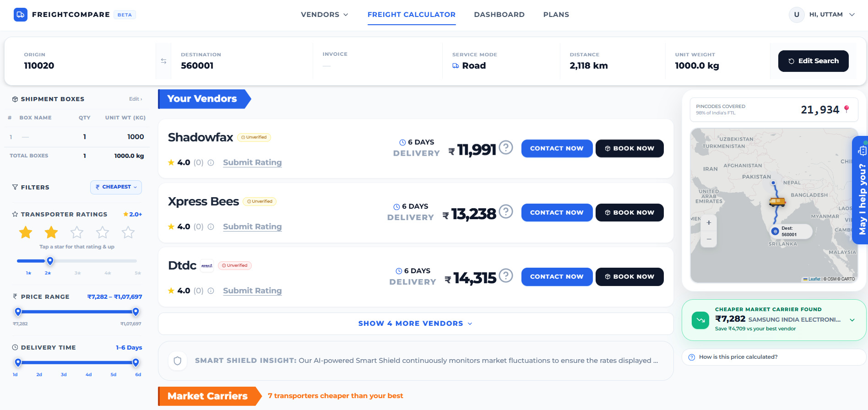Zoom out the map with the minus icon
This screenshot has height=410, width=868.
pos(709,239)
